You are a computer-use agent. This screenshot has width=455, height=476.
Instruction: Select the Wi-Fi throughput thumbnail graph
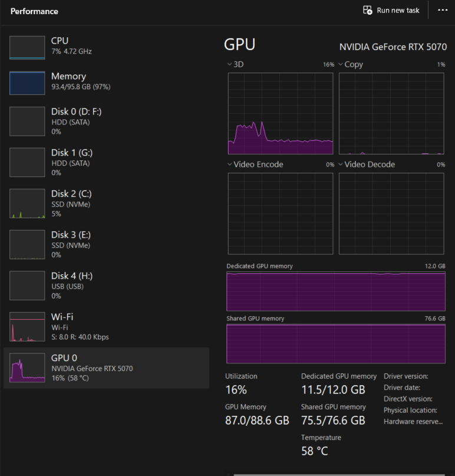[27, 327]
